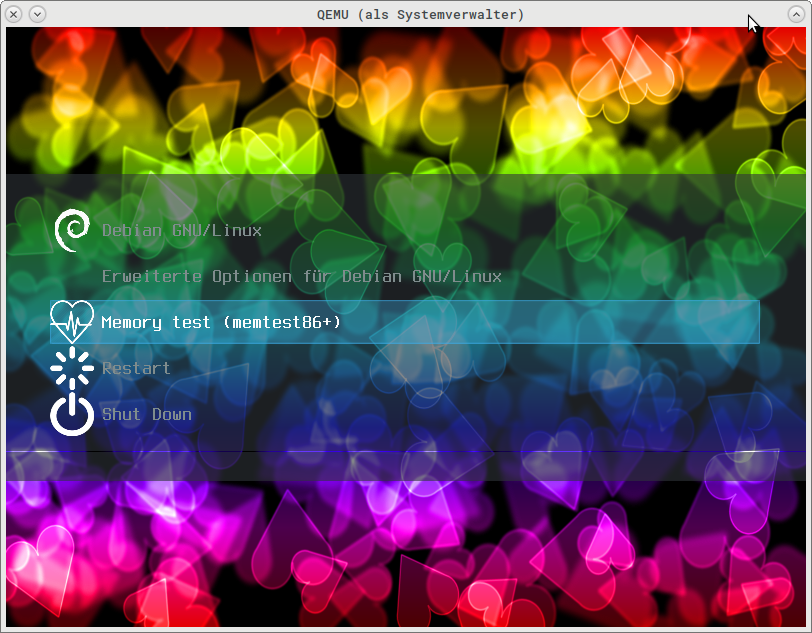Close the QEMU window
Image resolution: width=812 pixels, height=633 pixels.
coord(14,14)
